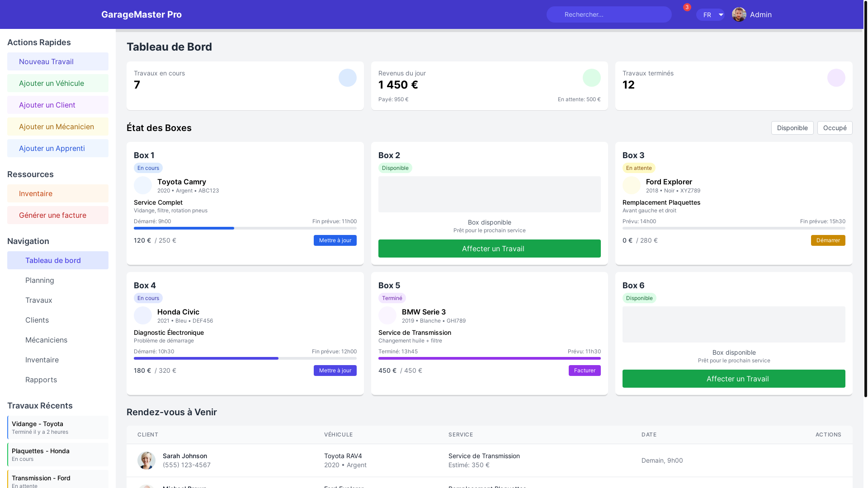This screenshot has width=868, height=488.
Task: Open recent job Vidange - Toyota
Action: (x=58, y=427)
